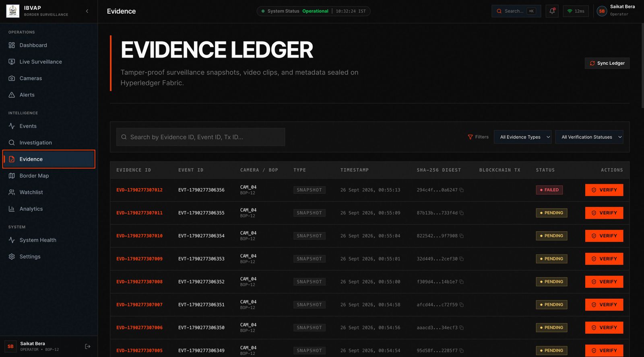
Task: Collapse the sidebar with chevron arrow
Action: click(x=87, y=11)
